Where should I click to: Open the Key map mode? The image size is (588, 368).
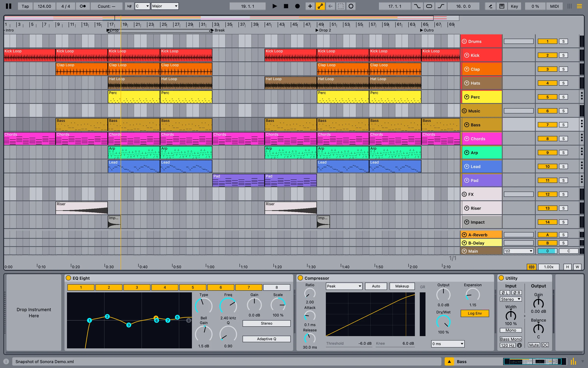(514, 6)
